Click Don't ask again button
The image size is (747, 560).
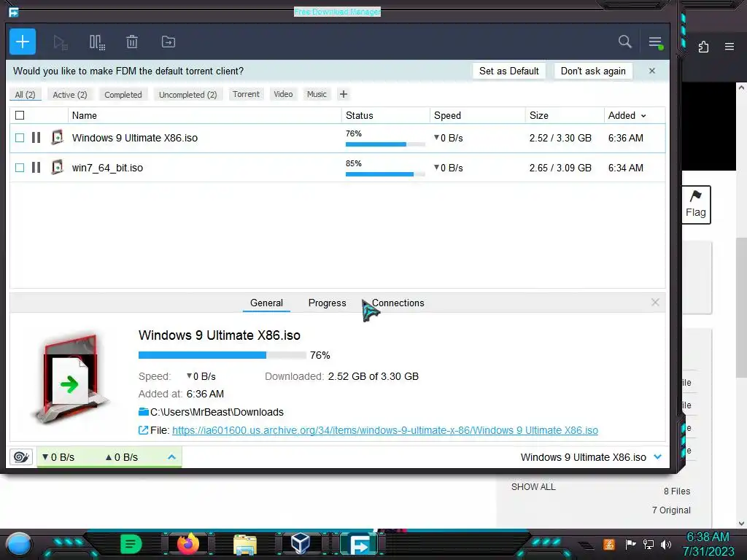[x=593, y=71]
